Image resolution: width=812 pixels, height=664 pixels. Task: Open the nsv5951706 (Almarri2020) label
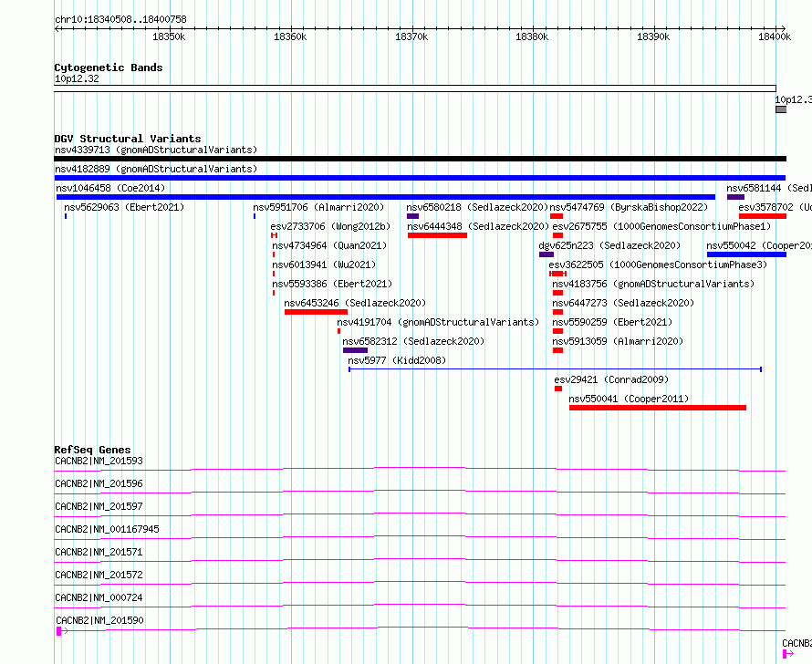[318, 208]
